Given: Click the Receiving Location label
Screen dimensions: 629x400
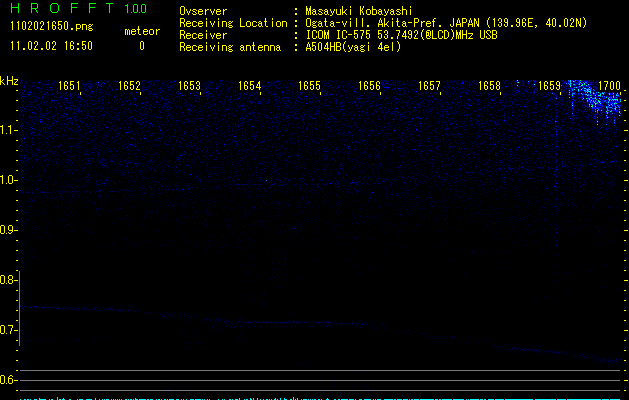Looking at the screenshot, I should click(x=233, y=23).
